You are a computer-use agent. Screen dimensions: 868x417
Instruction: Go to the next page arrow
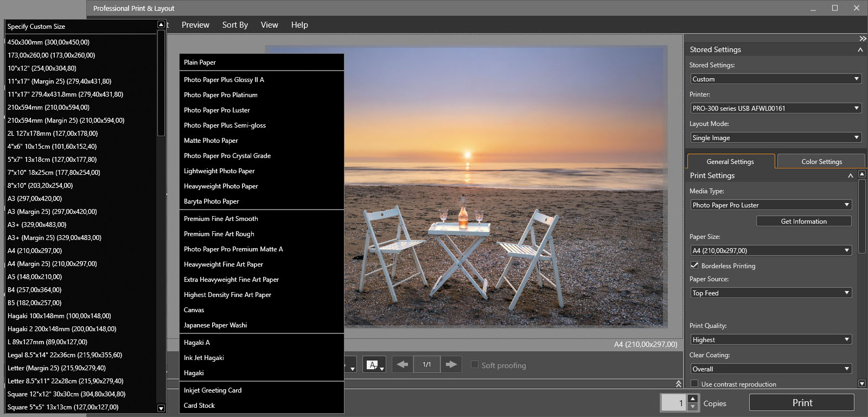click(x=451, y=364)
